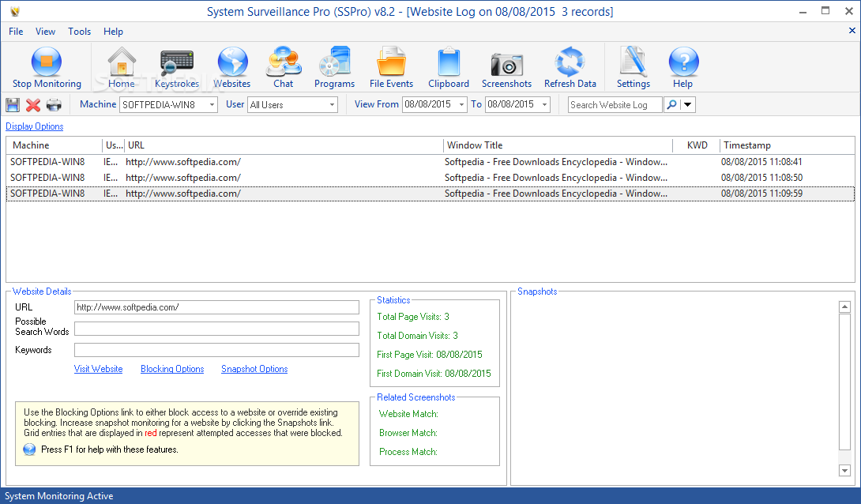Click First Domain Visit: 08/08/2015 text
Screen dimensions: 861x504
pos(434,374)
